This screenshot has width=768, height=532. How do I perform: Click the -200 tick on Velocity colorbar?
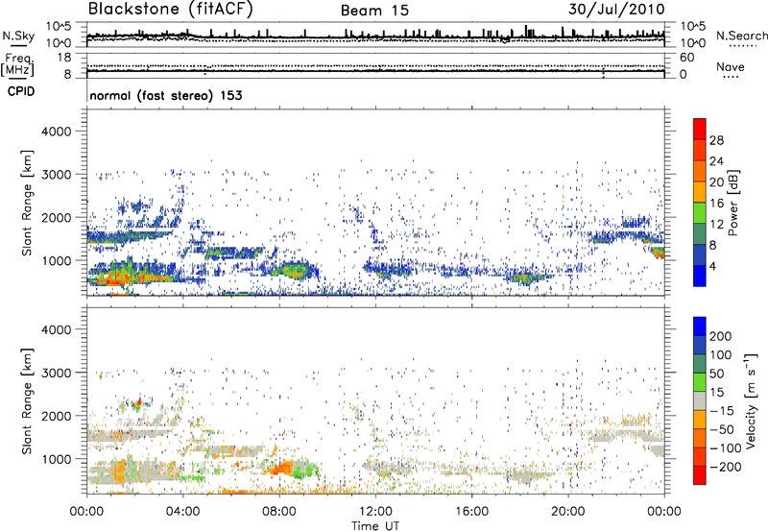(726, 467)
